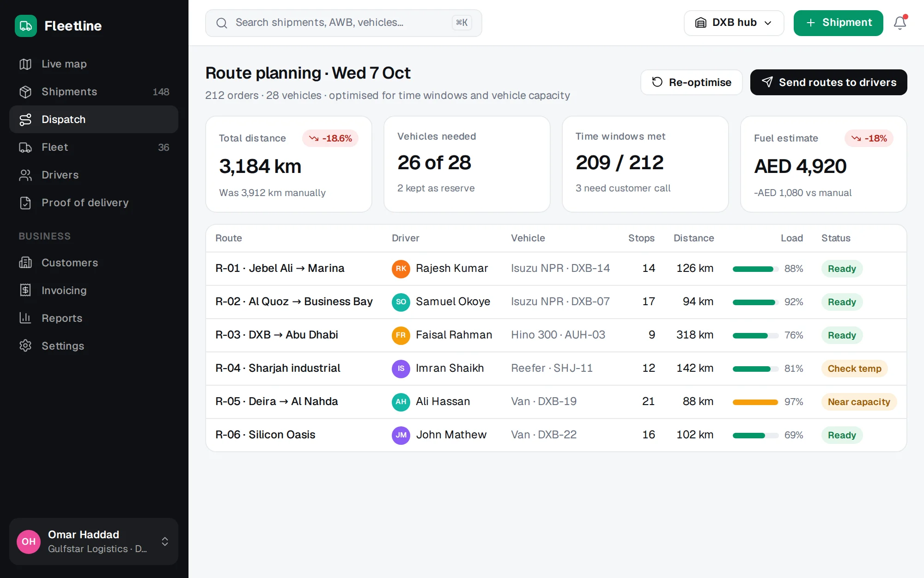This screenshot has height=578, width=924.
Task: Click the Stops column header
Action: coord(641,238)
